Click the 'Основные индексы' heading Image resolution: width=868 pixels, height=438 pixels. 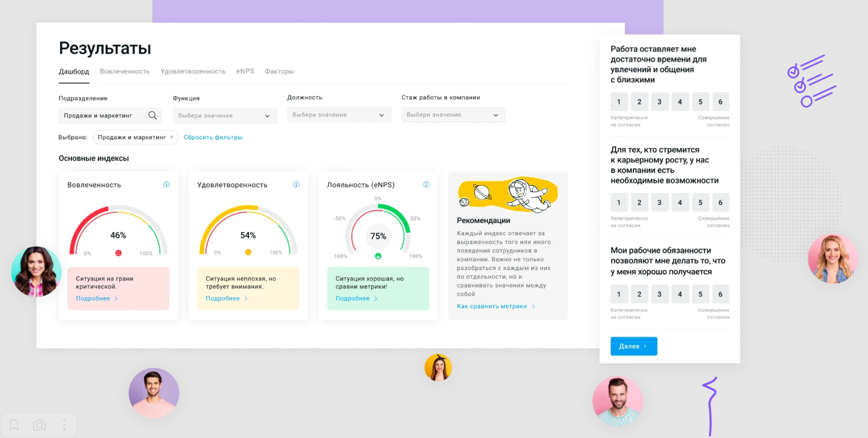[x=94, y=158]
